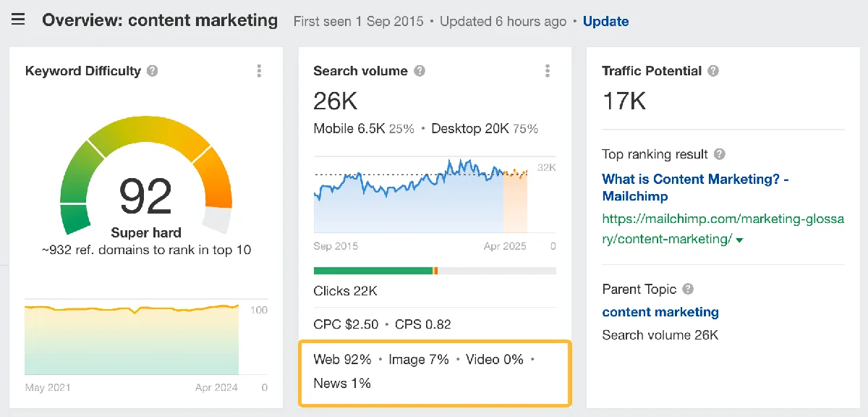Open the 'What is Content Marketing? - Mailchimp' result
Image resolution: width=868 pixels, height=417 pixels.
coord(695,188)
